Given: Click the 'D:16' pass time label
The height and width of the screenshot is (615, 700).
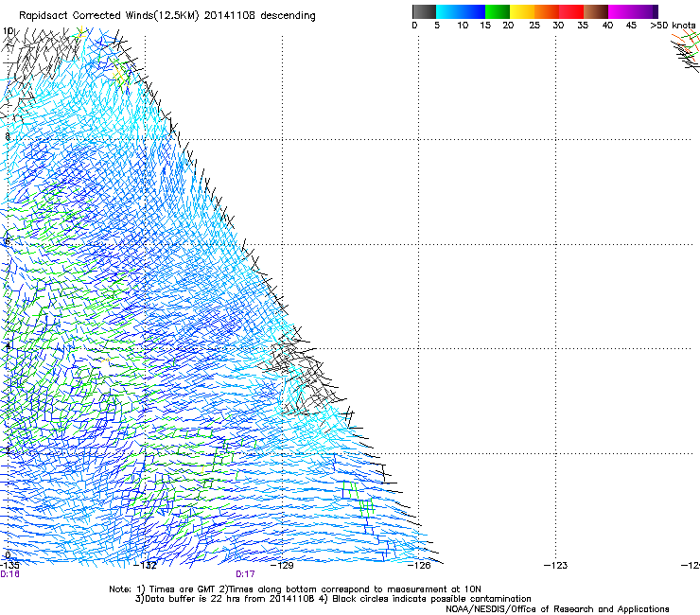Looking at the screenshot, I should pyautogui.click(x=9, y=574).
